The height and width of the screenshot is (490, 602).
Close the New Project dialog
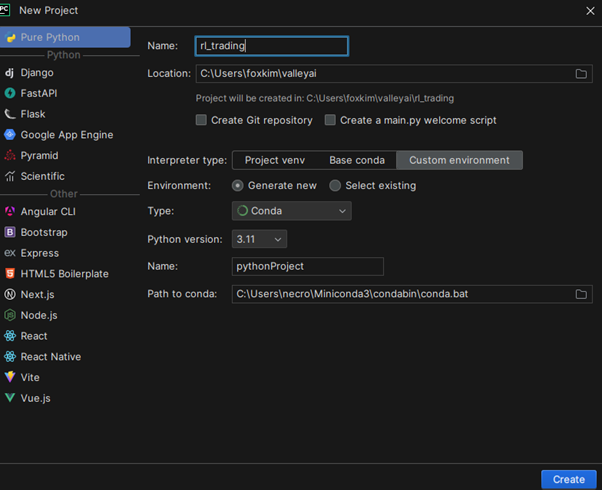pos(590,11)
